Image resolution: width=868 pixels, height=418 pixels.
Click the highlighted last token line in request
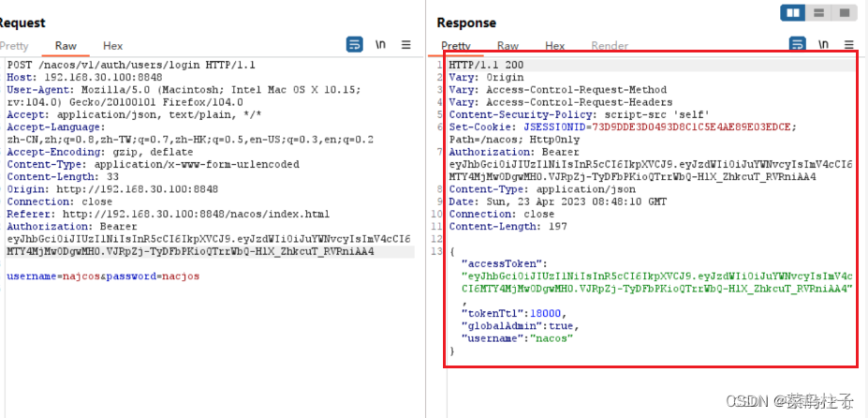pos(190,252)
